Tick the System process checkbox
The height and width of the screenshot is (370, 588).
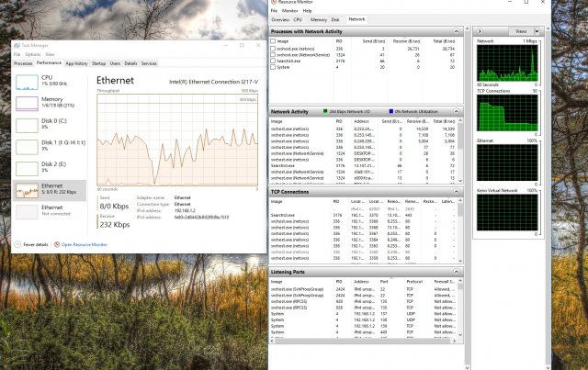click(273, 67)
